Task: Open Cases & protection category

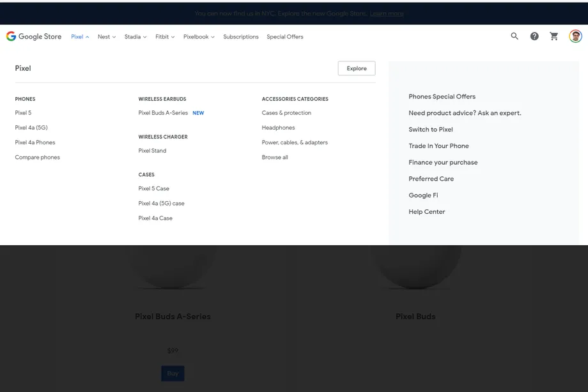Action: 286,113
